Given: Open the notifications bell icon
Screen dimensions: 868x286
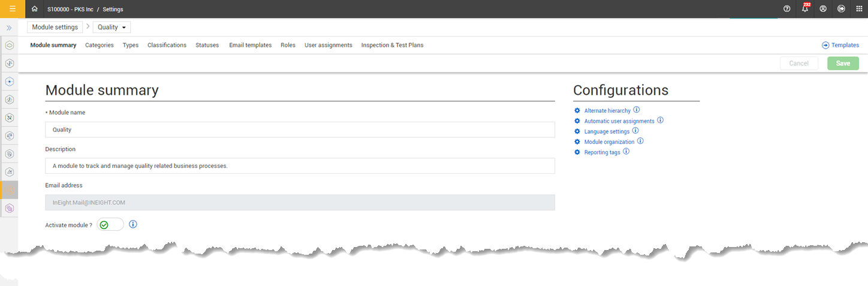Looking at the screenshot, I should point(805,9).
